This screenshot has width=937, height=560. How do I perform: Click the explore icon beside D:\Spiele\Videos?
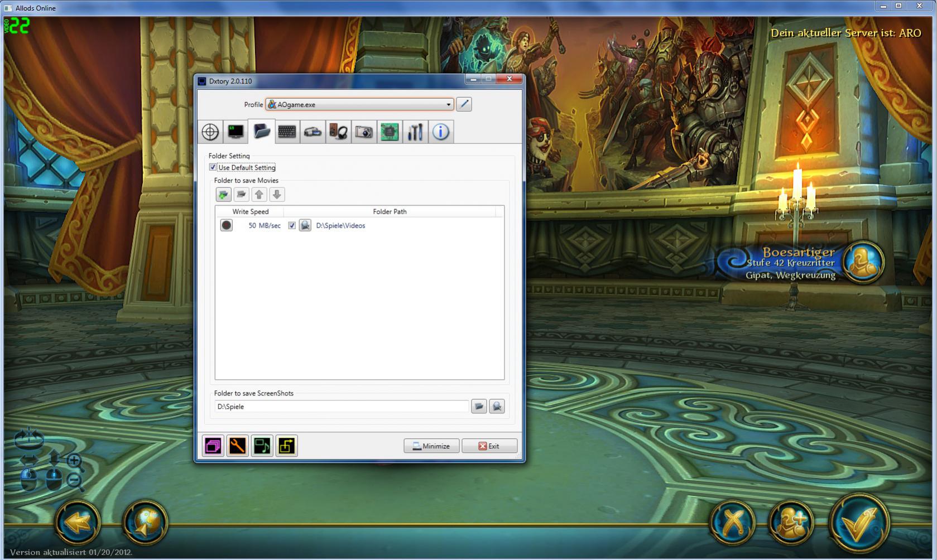305,225
